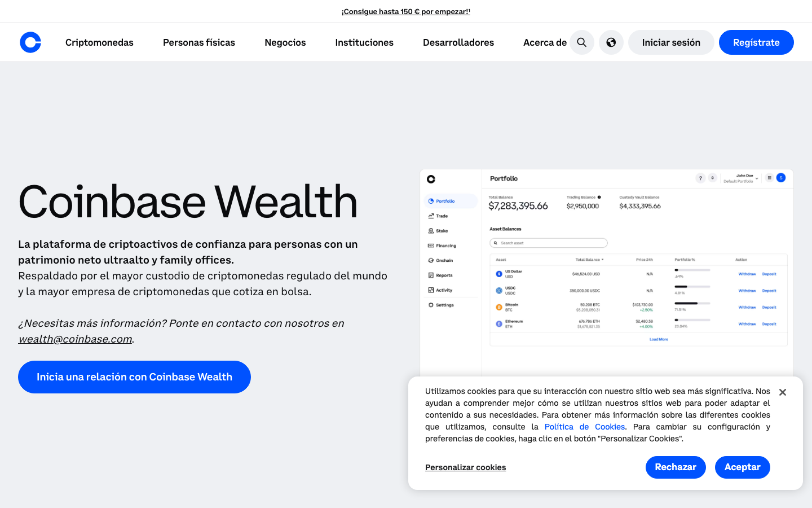Viewport: 812px width, 508px height.
Task: Click the Onchain icon in the sidebar
Action: (430, 260)
